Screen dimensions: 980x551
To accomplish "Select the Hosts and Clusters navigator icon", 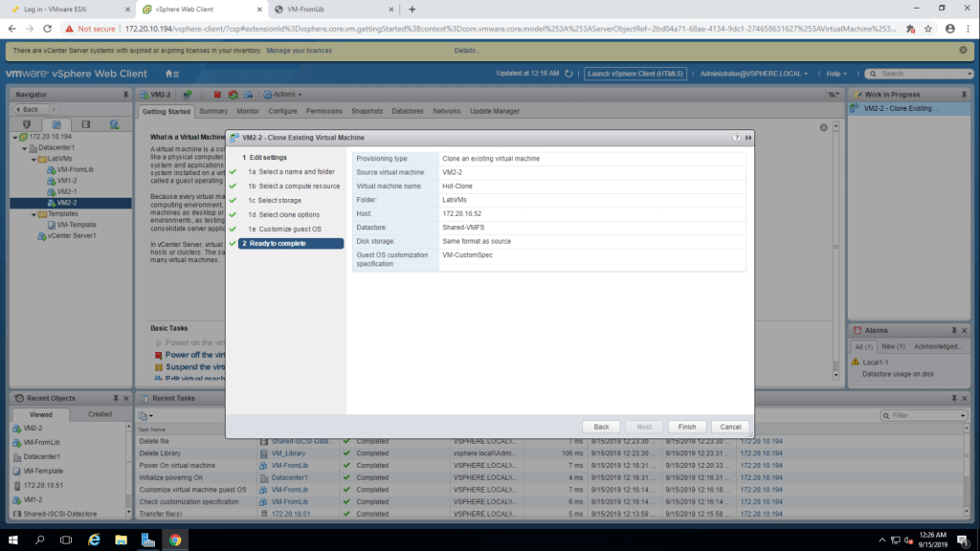I will [27, 124].
